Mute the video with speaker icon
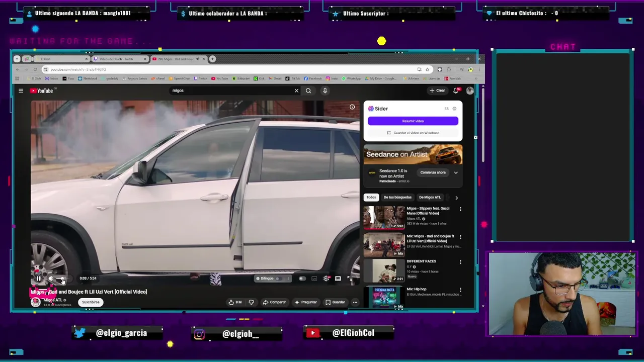This screenshot has width=644, height=362. point(51,278)
